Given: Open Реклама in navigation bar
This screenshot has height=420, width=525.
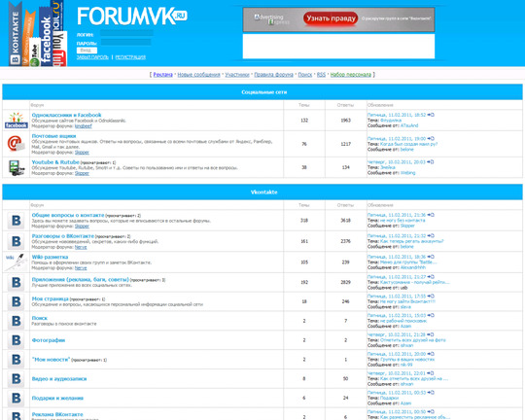Looking at the screenshot, I should tap(162, 75).
